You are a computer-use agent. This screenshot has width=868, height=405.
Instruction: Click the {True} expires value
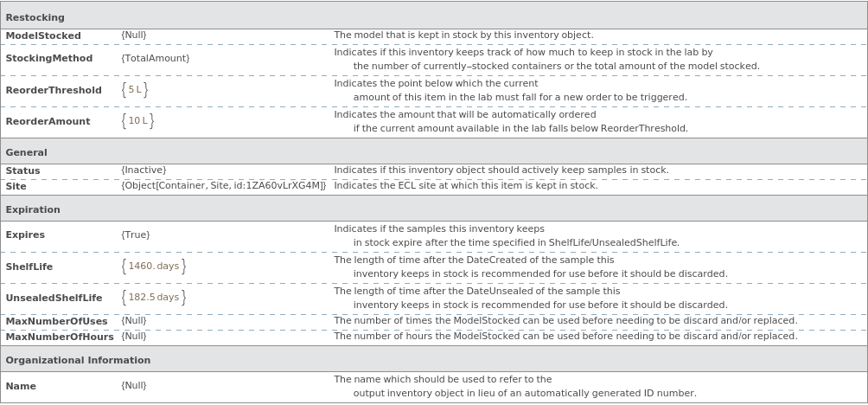(136, 235)
